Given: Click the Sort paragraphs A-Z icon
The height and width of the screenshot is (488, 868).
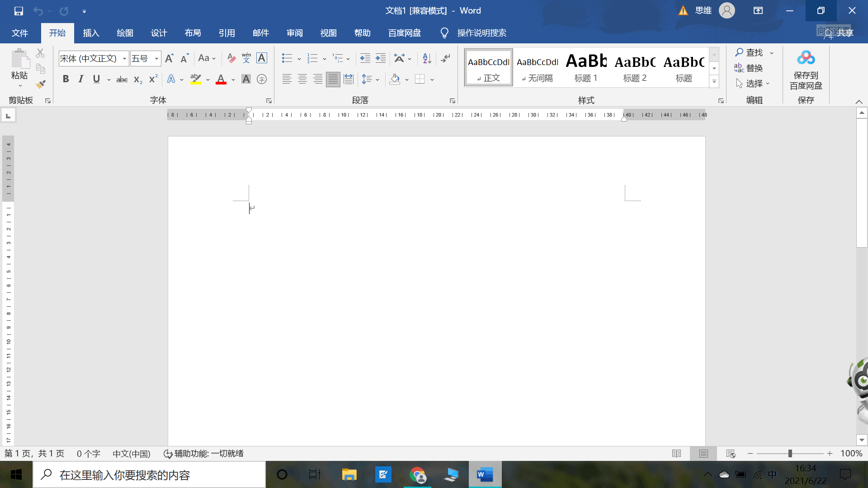Looking at the screenshot, I should click(x=427, y=58).
